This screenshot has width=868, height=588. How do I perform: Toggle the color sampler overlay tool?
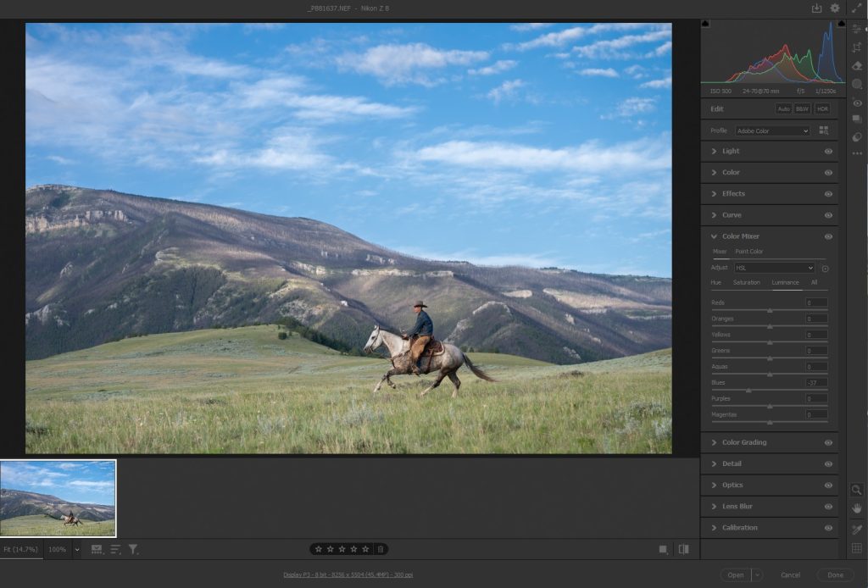(x=857, y=530)
